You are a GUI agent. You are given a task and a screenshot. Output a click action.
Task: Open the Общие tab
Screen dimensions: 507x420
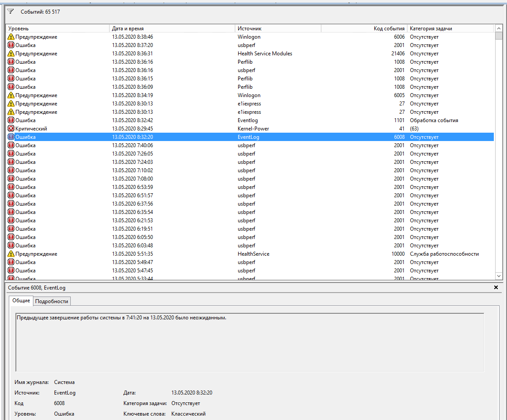pos(21,301)
